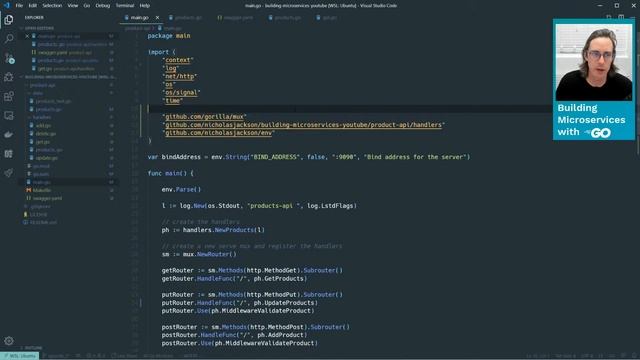
Task: Click the split editor icon
Action: 621,17
